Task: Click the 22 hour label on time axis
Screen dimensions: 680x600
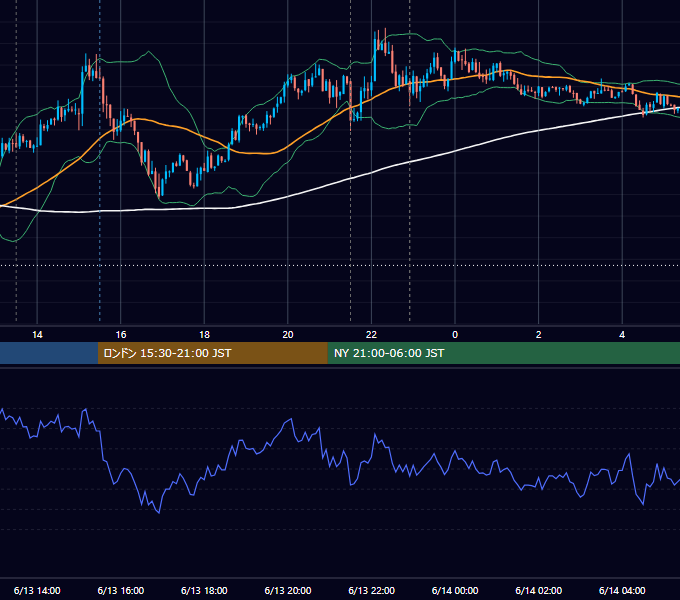Action: 371,335
